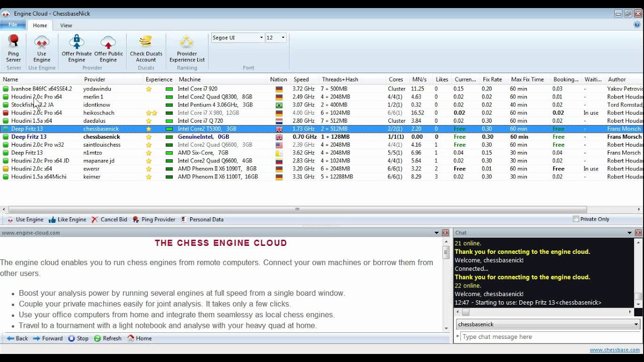Screen dimensions: 644x362
Task: Click the browser Forward arrow
Action: click(x=36, y=338)
